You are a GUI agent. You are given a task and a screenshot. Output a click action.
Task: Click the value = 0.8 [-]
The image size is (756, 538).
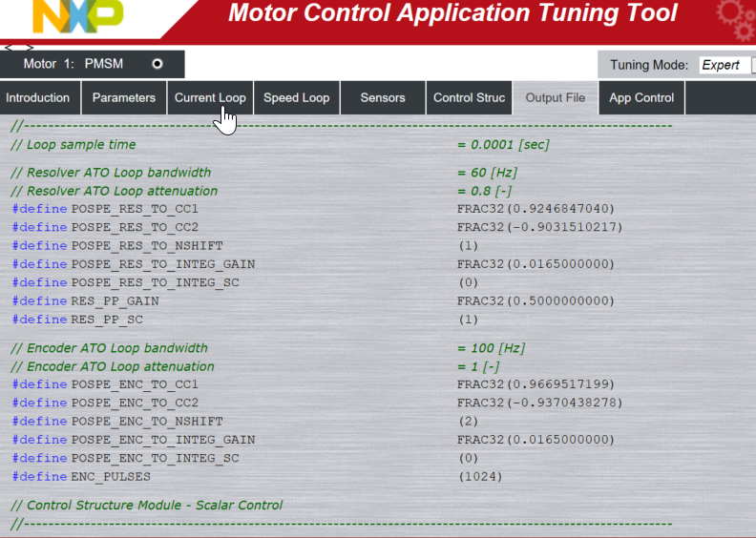pos(484,191)
